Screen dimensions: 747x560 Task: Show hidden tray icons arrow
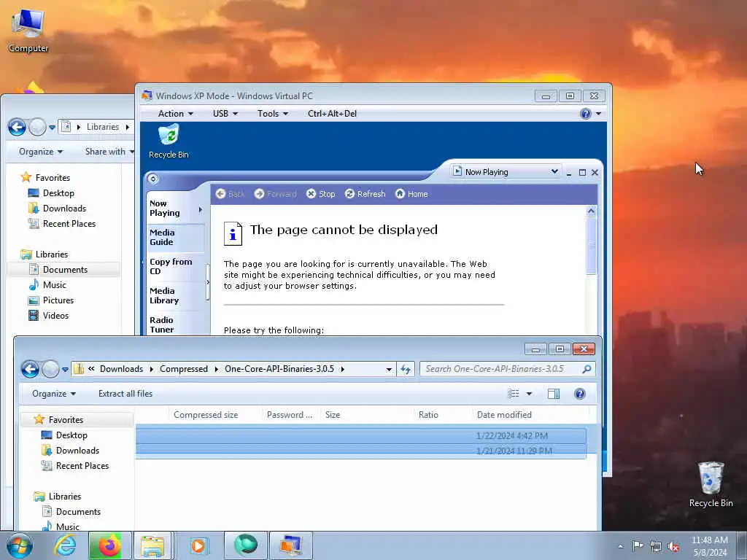click(620, 546)
